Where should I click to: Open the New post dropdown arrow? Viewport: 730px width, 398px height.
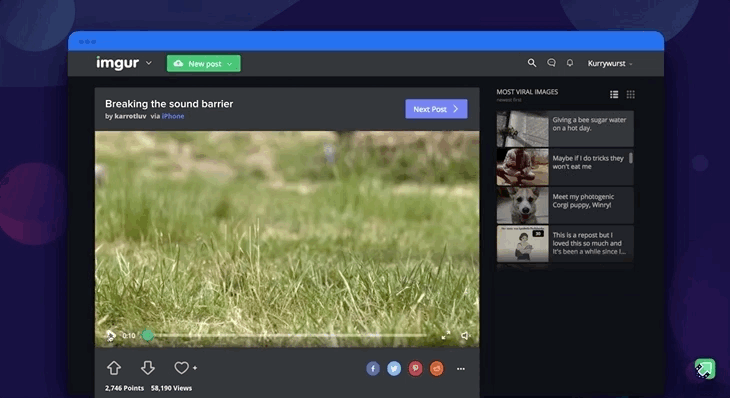(x=230, y=64)
